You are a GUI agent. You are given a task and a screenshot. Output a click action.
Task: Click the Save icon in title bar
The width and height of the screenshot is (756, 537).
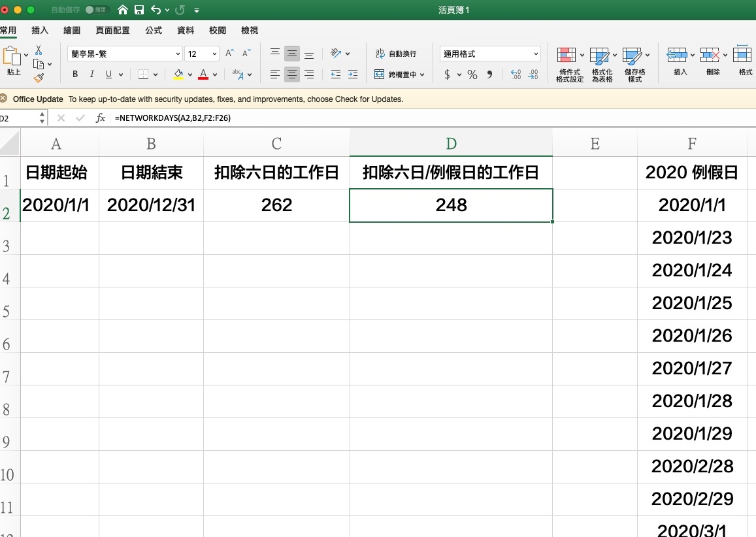[139, 10]
